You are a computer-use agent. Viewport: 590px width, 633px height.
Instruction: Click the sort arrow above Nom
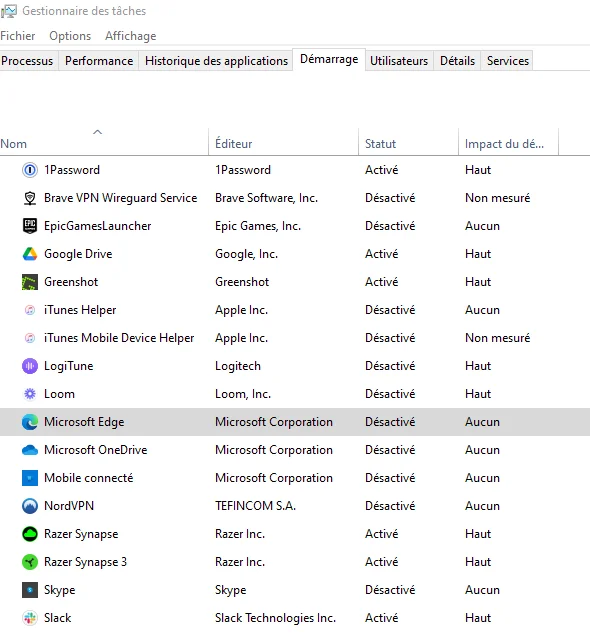click(x=97, y=132)
